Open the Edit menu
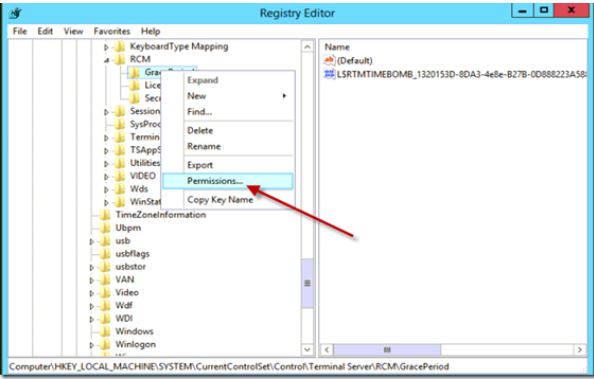 click(45, 31)
